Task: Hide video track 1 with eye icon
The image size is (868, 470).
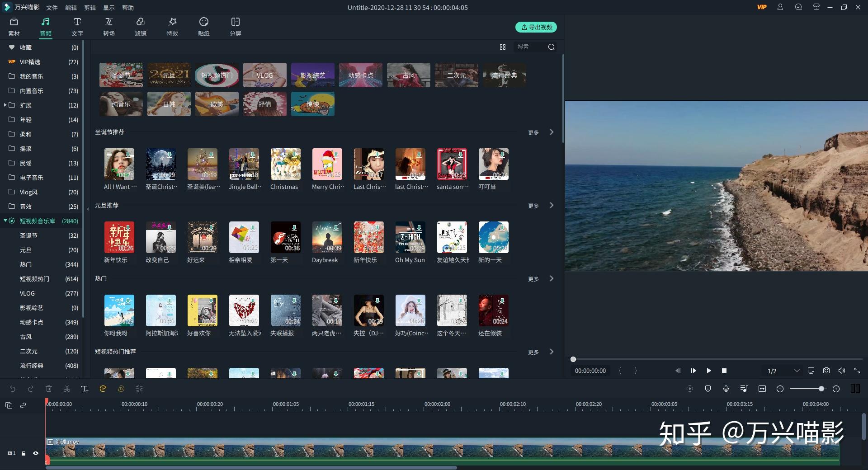Action: tap(36, 453)
